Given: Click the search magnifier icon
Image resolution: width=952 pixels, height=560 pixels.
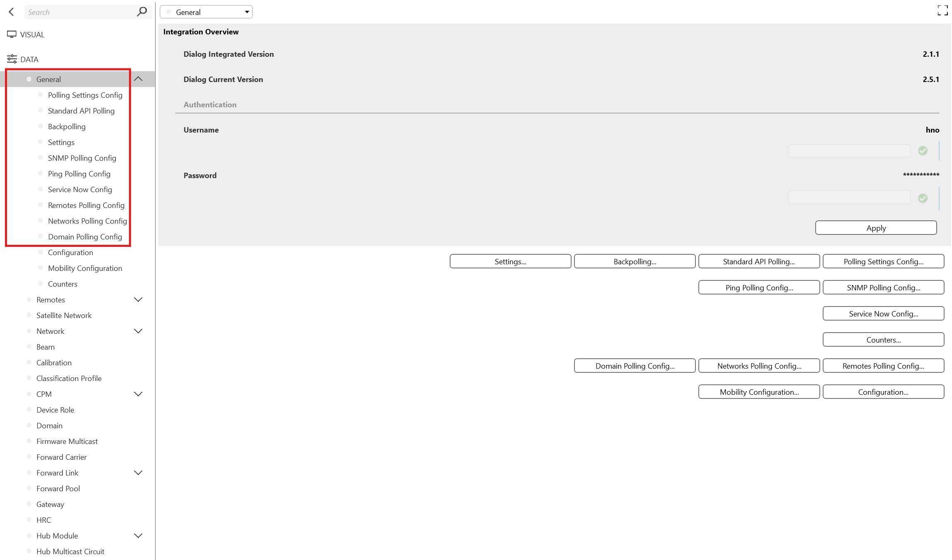Looking at the screenshot, I should (x=142, y=12).
